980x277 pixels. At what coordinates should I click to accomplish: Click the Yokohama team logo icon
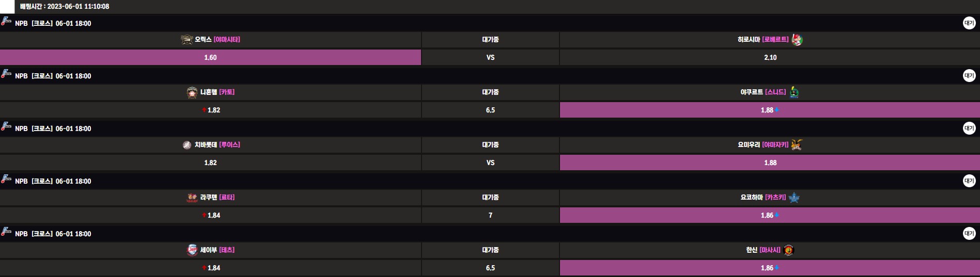pos(794,198)
